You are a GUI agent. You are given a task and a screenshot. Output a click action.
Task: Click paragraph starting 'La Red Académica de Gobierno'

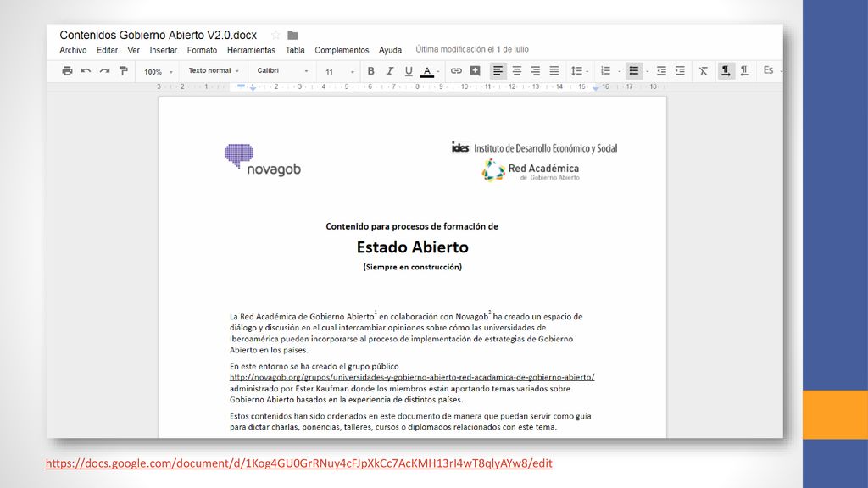click(x=406, y=332)
